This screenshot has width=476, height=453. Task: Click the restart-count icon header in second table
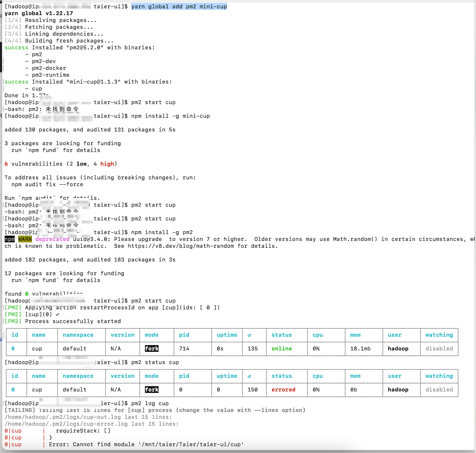[249, 376]
